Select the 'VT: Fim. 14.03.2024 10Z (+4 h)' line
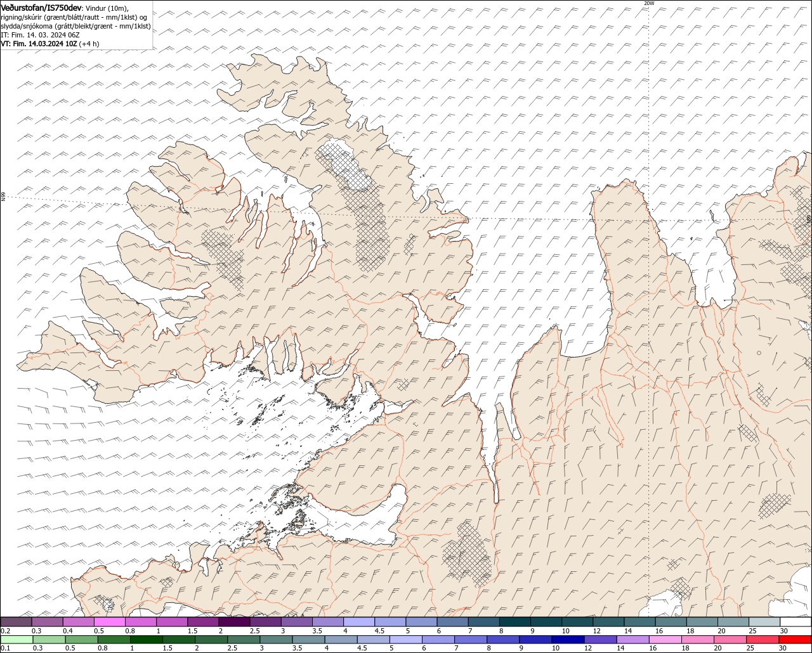The height and width of the screenshot is (653, 812). click(50, 44)
